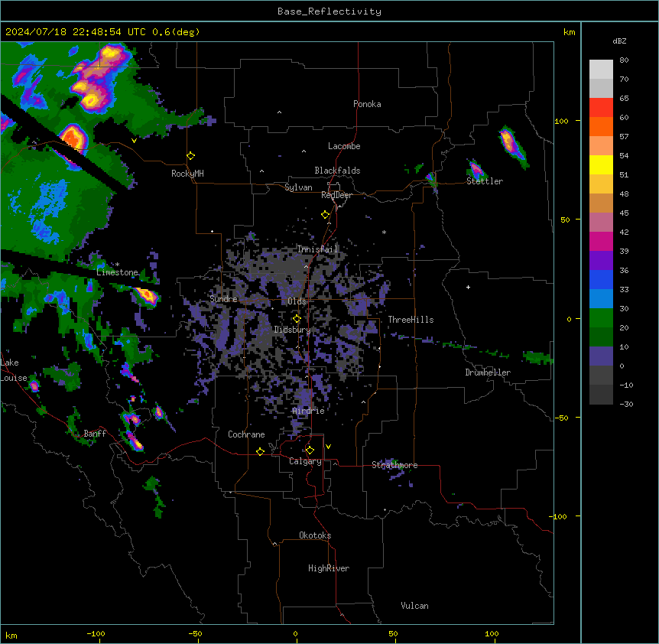Click the Ponoka city label
The width and height of the screenshot is (659, 644).
[367, 104]
